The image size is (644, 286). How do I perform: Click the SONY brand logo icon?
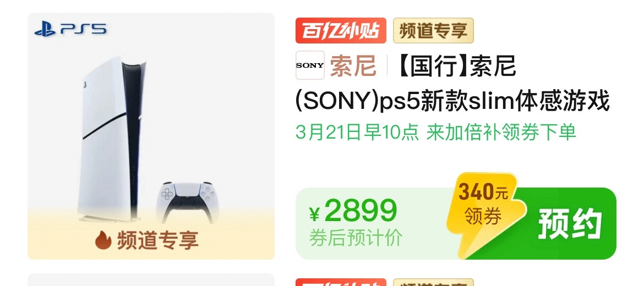pyautogui.click(x=310, y=65)
